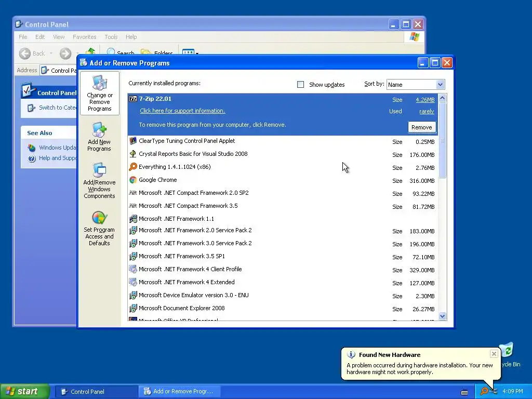Screen dimensions: 532x399
Task: Select Microsoft .NET Framework 1.1 row text
Action: [177, 219]
